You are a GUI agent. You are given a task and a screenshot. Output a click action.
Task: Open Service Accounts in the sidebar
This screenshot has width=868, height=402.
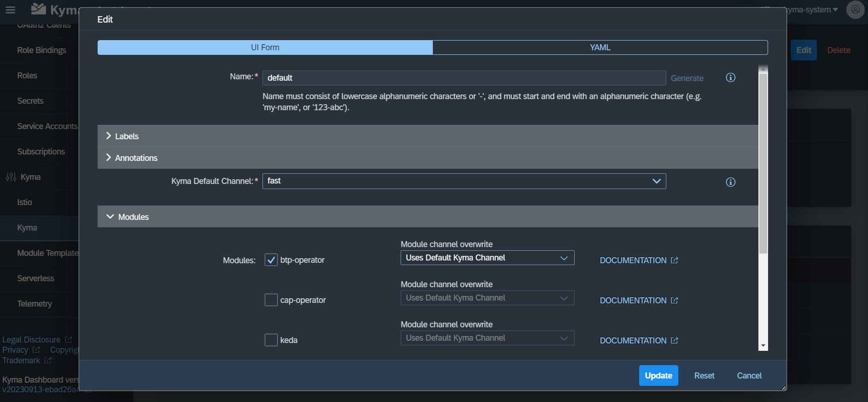coord(47,126)
